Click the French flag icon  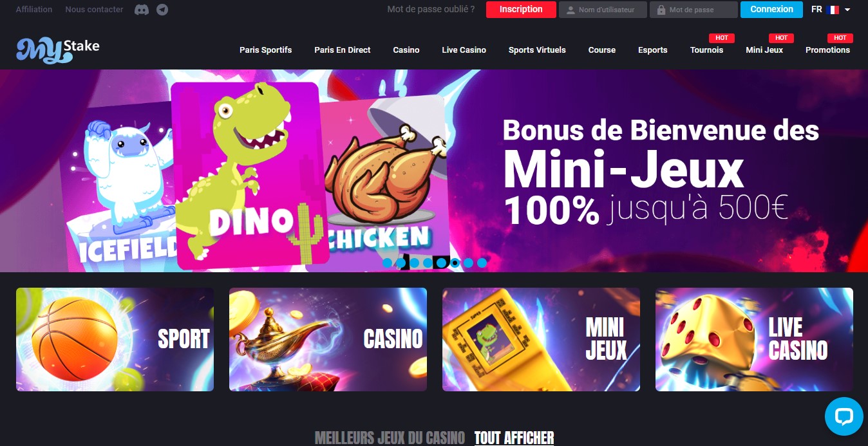[x=833, y=10]
